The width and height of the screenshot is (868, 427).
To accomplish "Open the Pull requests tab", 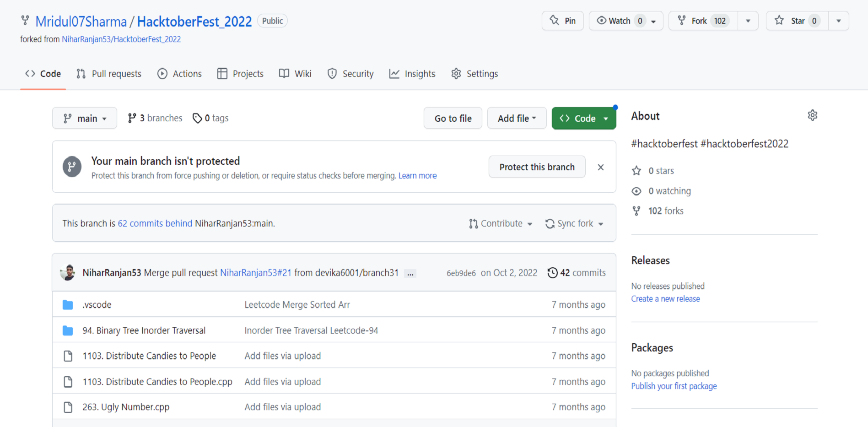I will (x=109, y=74).
